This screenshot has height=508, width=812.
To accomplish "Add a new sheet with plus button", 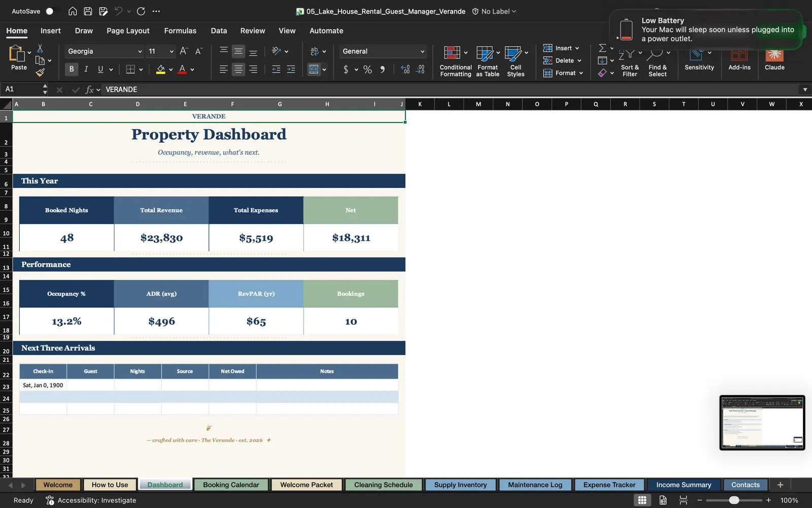I will [780, 485].
